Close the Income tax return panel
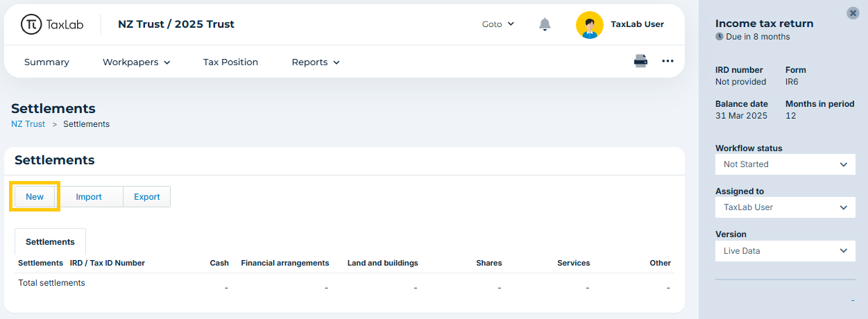Viewport: 868px width, 319px height. pyautogui.click(x=853, y=13)
